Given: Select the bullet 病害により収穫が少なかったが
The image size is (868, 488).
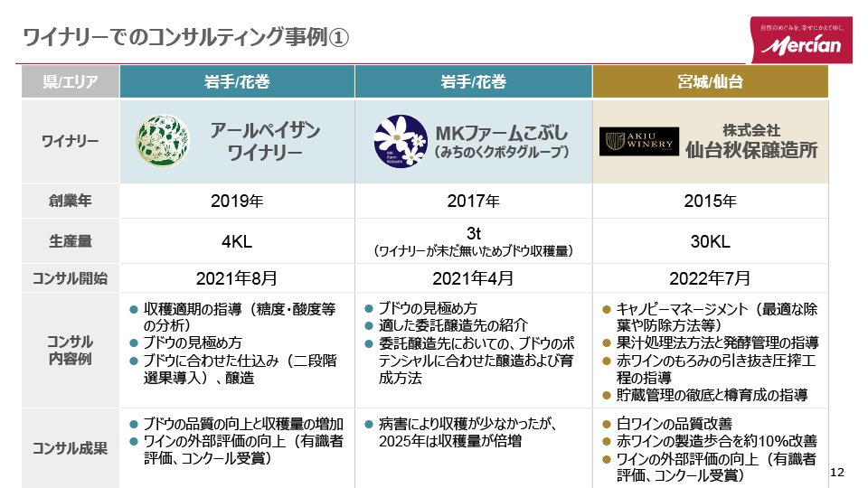Looking at the screenshot, I should 467,433.
